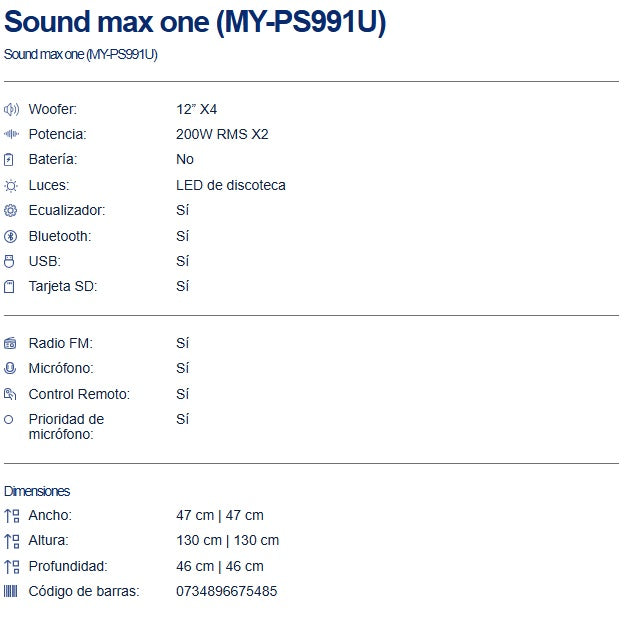Click the small Sound max one subtitle
627x618 pixels.
81,54
